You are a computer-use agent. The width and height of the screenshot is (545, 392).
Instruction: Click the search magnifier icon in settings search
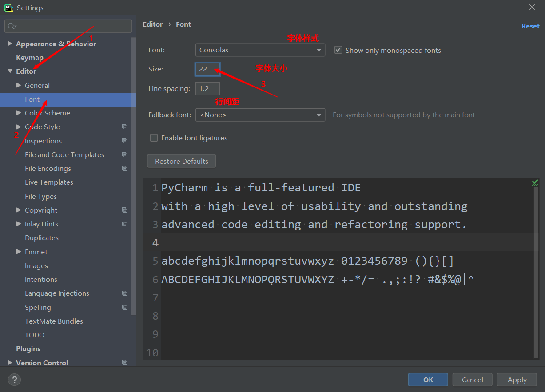[x=12, y=27]
